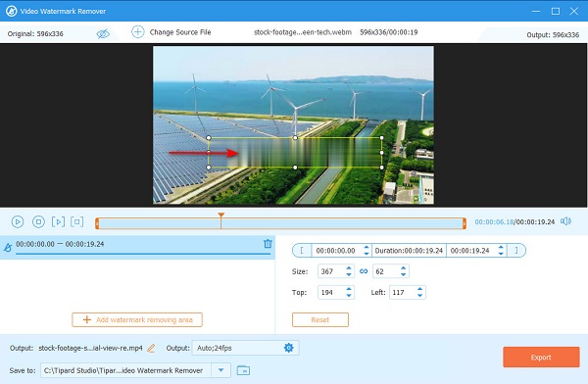
Task: Click the Reset button
Action: pos(320,320)
